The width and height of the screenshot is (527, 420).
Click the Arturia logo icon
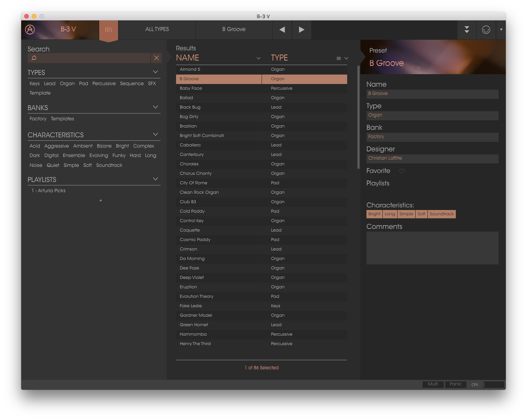pos(30,29)
